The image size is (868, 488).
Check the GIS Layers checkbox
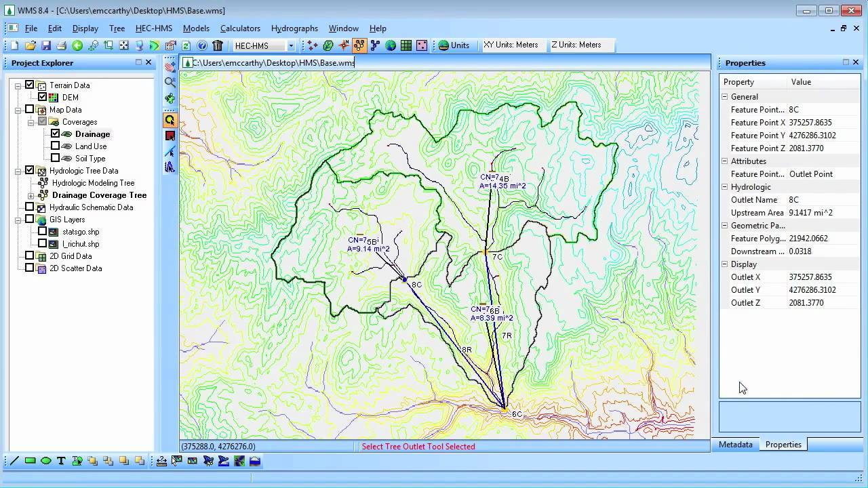28,220
